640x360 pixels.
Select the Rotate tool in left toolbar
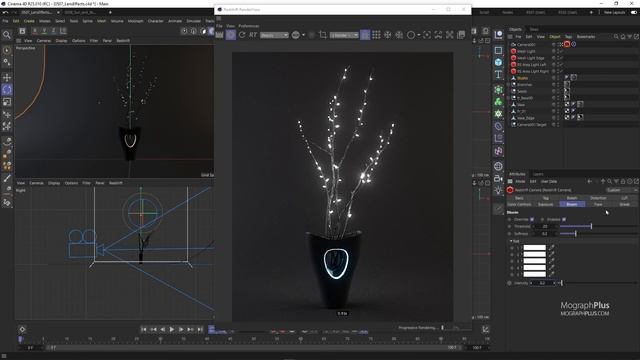pyautogui.click(x=7, y=89)
